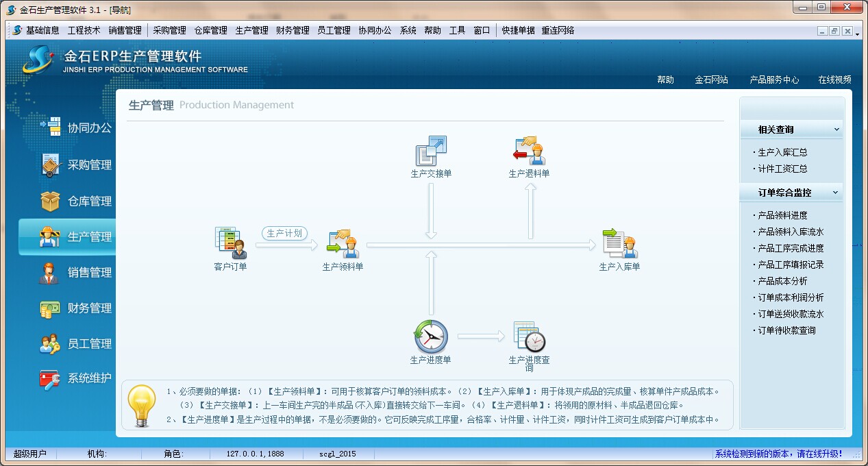Open the 产品成本分析 link
The width and height of the screenshot is (868, 466).
[x=782, y=281]
